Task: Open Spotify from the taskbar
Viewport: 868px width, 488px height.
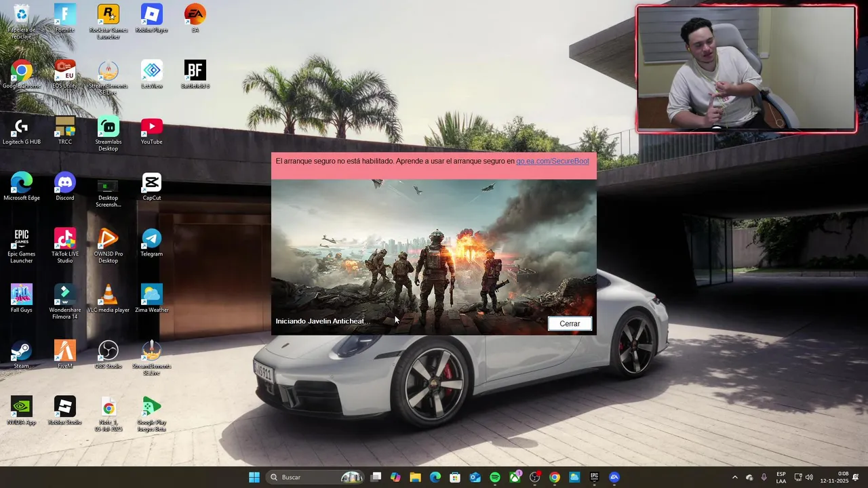Action: (495, 477)
